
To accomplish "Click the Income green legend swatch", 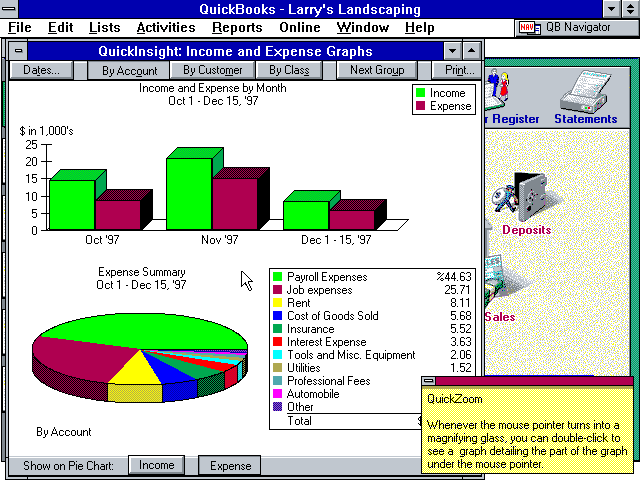I will click(x=420, y=93).
